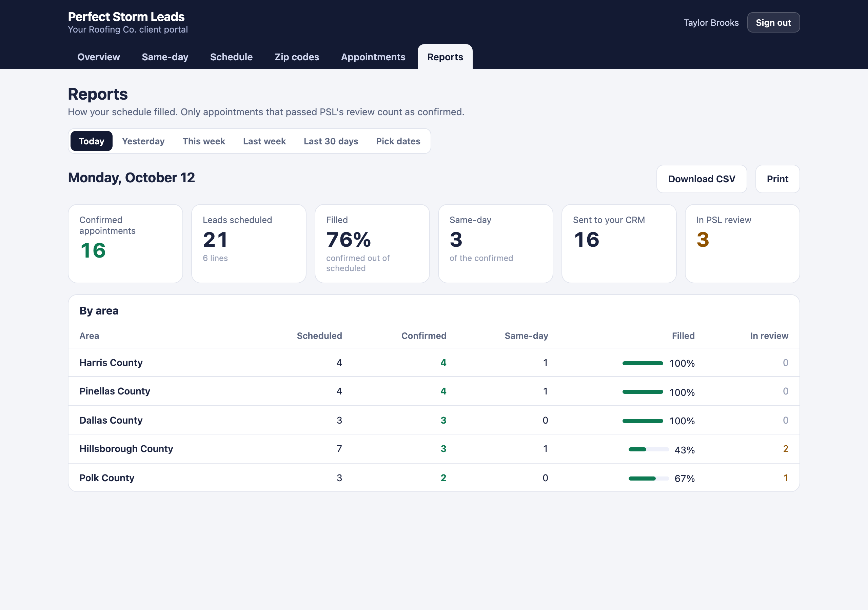Screen dimensions: 868x610
Task: Click Polk County's confirmed count 2
Action: 443,478
